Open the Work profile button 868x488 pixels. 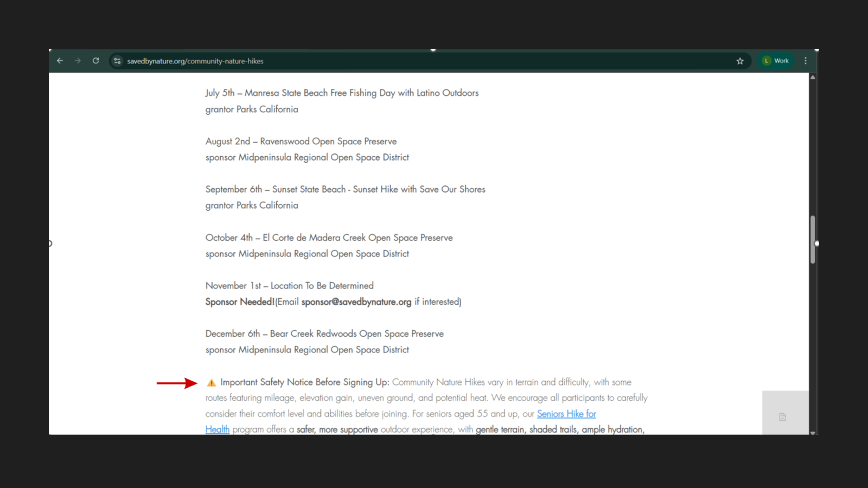tap(776, 61)
